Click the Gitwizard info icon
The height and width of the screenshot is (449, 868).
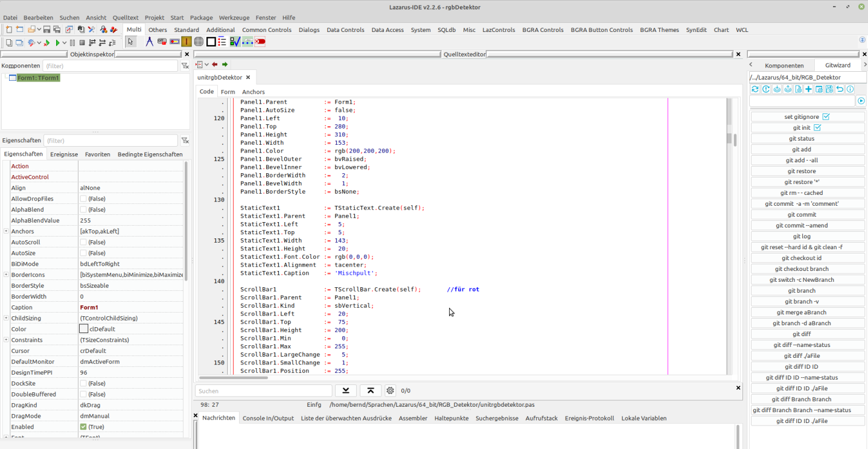[x=850, y=89]
